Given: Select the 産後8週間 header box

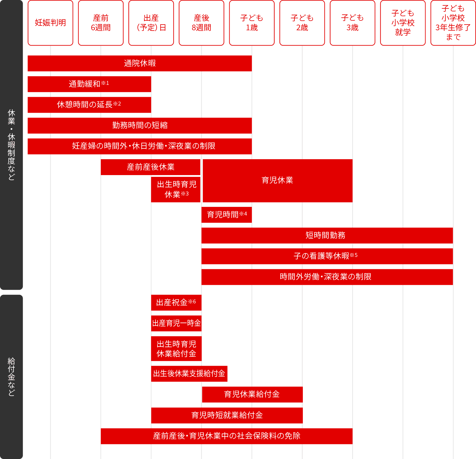Looking at the screenshot, I should (x=201, y=23).
